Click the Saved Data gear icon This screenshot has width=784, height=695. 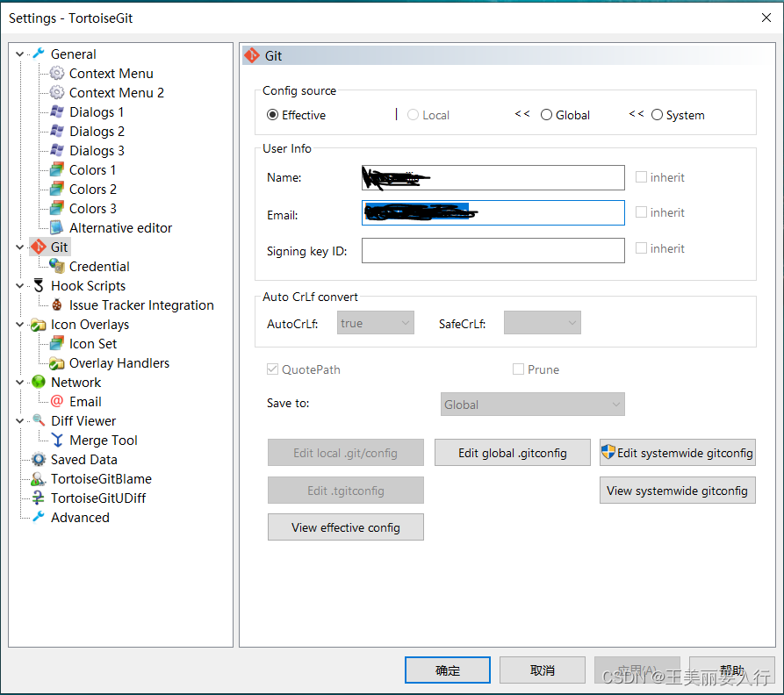[x=39, y=459]
